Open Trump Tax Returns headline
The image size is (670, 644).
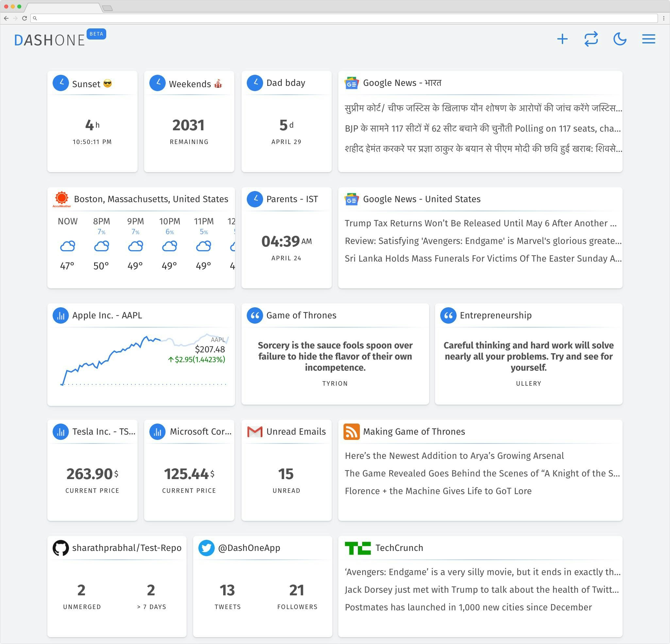pyautogui.click(x=480, y=223)
